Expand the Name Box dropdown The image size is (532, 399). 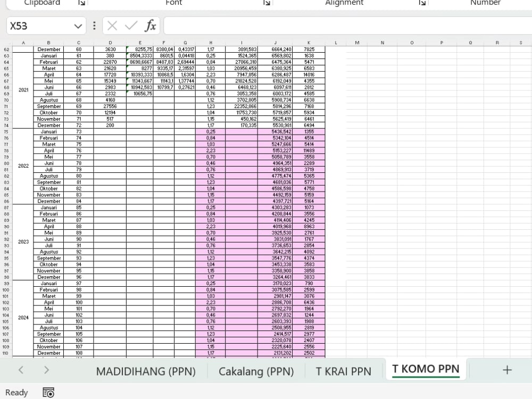pos(78,26)
